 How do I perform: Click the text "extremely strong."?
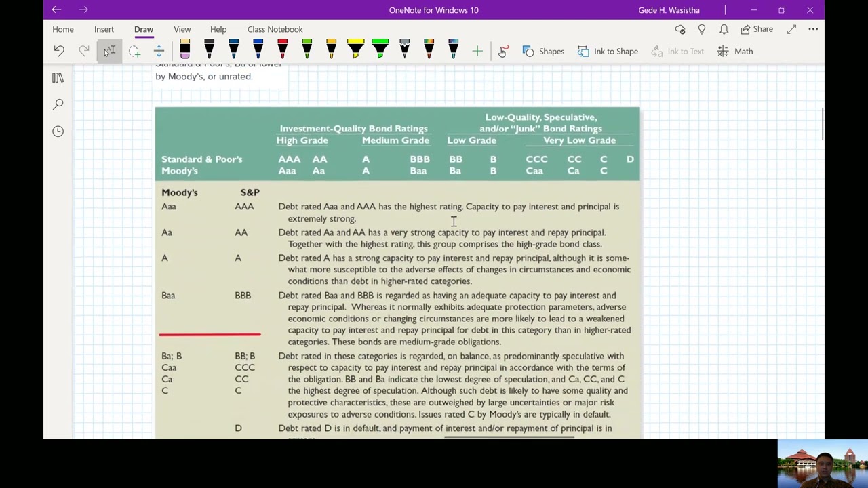point(321,219)
